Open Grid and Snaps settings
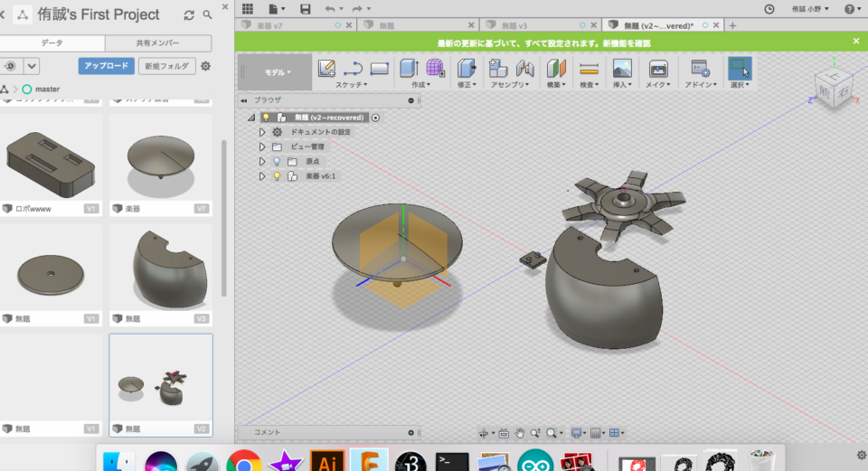Viewport: 868px width, 471px height. tap(596, 433)
